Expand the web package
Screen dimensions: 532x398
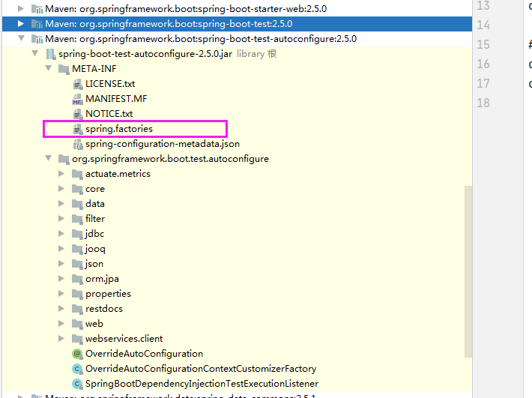(61, 323)
